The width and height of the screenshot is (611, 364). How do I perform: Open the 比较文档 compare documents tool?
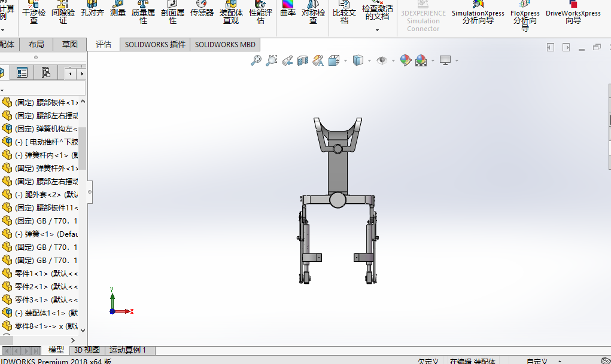(344, 13)
